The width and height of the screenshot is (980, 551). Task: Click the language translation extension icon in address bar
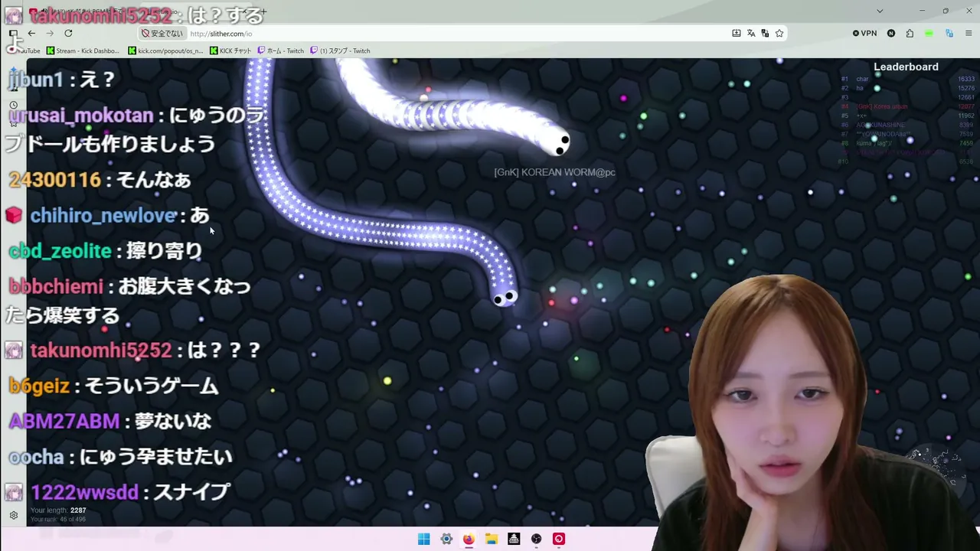[765, 33]
